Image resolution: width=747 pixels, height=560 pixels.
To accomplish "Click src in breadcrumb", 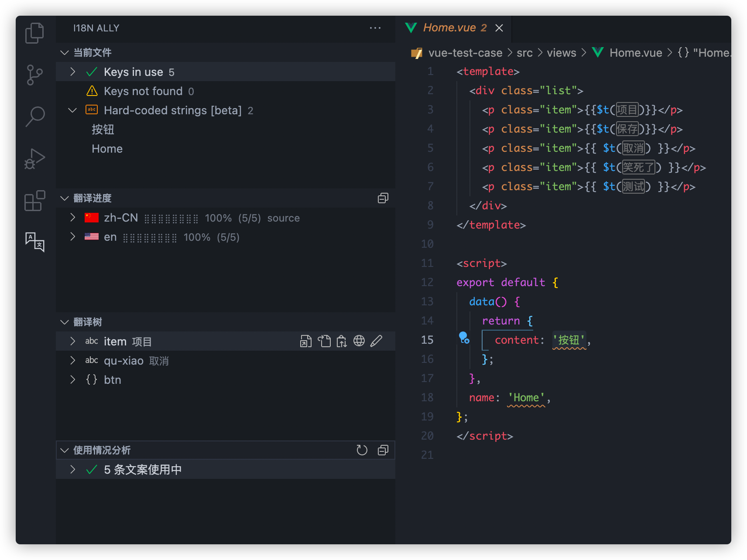I will [x=524, y=53].
